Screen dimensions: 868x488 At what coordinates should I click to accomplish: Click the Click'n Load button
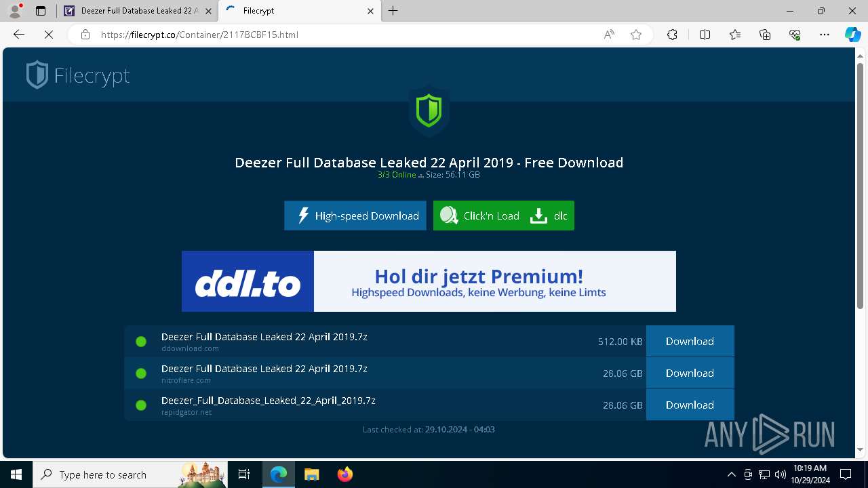[479, 216]
